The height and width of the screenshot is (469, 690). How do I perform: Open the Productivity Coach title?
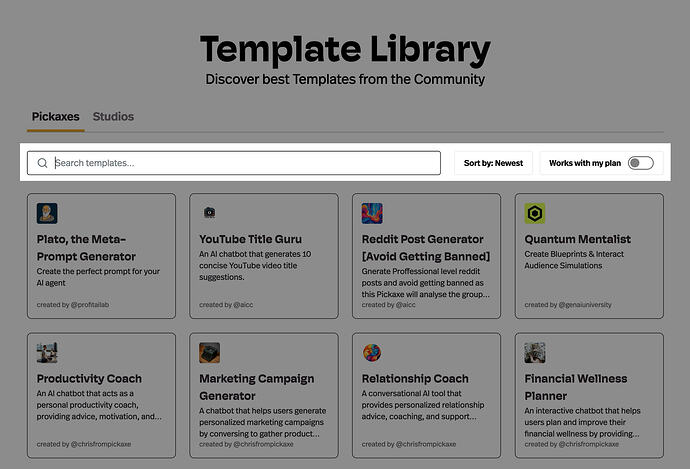click(89, 379)
